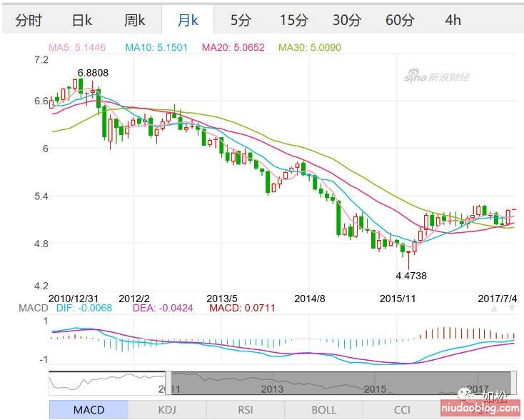Click the gray up triangle below 2017/7/4
Viewport: 524px width, 420px height.
(494, 308)
